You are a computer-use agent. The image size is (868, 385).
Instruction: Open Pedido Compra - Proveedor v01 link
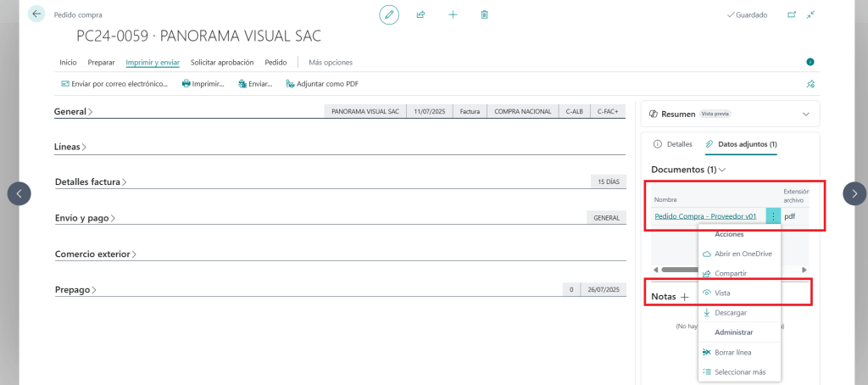tap(705, 216)
